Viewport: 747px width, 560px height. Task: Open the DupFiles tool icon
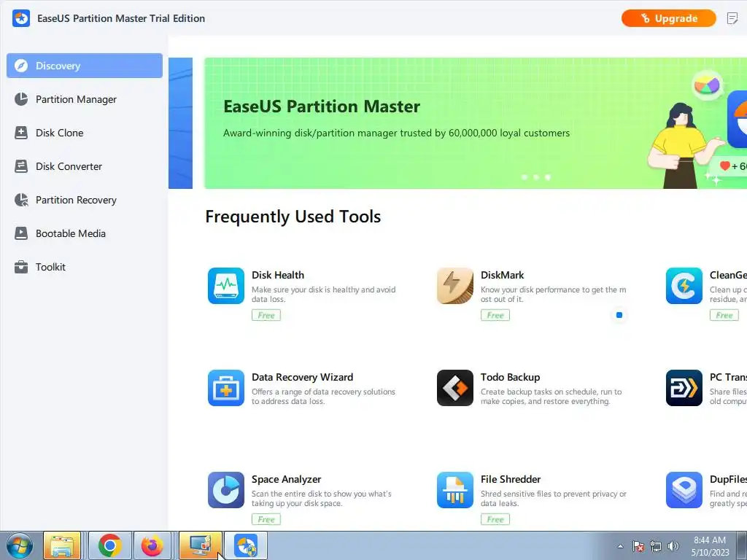[x=684, y=490]
